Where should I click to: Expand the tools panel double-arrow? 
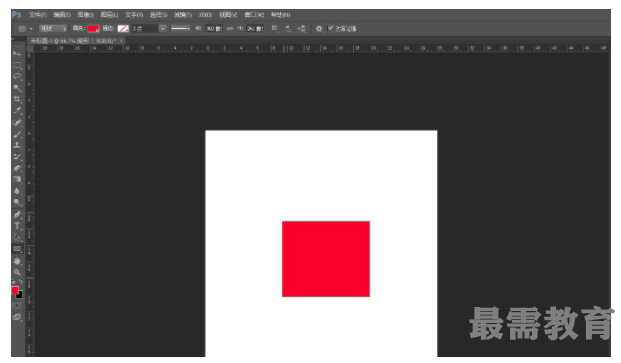13,39
